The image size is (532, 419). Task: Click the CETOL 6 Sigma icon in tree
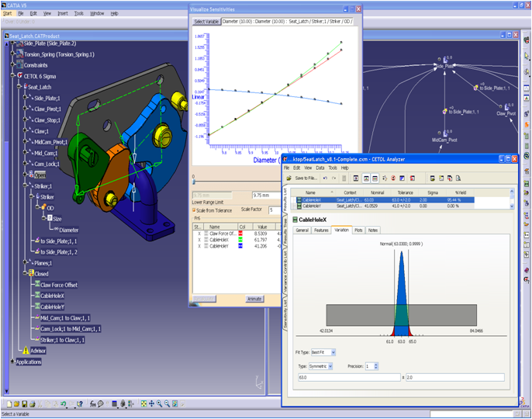click(20, 76)
